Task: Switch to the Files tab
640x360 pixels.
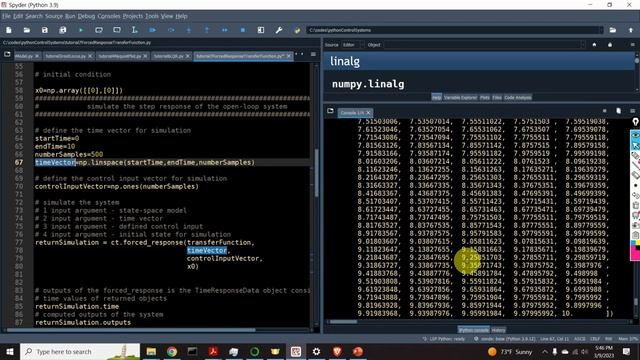Action: [x=497, y=98]
